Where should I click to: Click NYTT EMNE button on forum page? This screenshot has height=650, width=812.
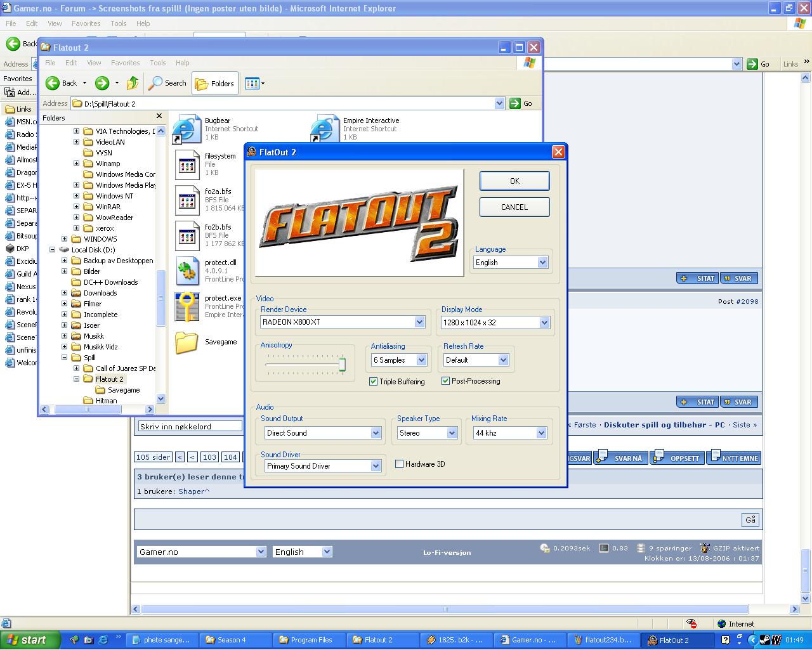coord(733,457)
